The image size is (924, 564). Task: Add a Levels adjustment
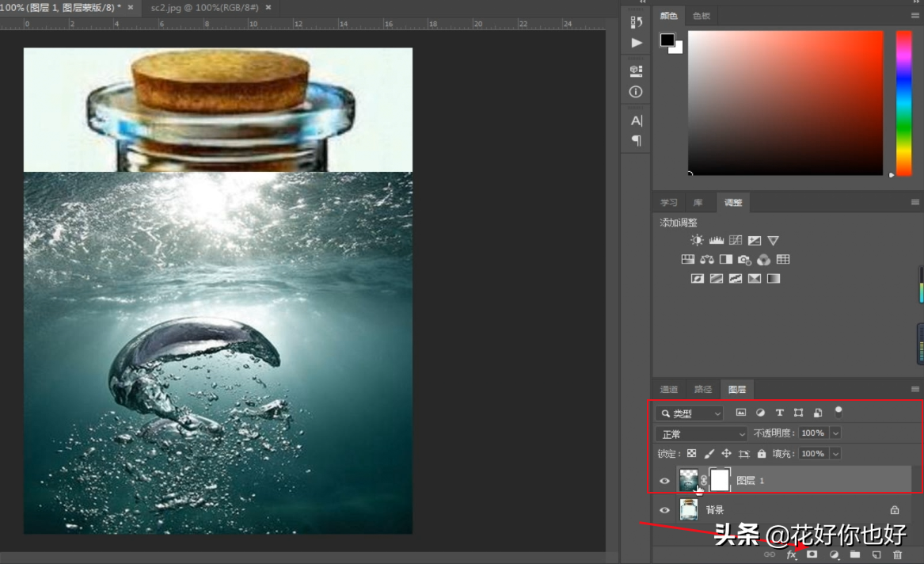[x=716, y=240]
